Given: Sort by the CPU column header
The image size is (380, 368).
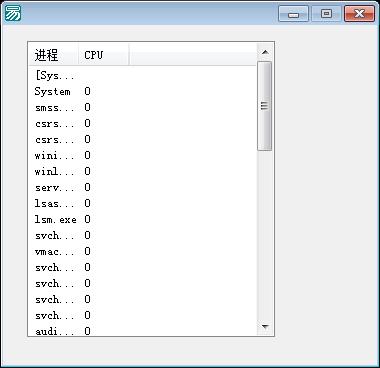Looking at the screenshot, I should pos(103,55).
